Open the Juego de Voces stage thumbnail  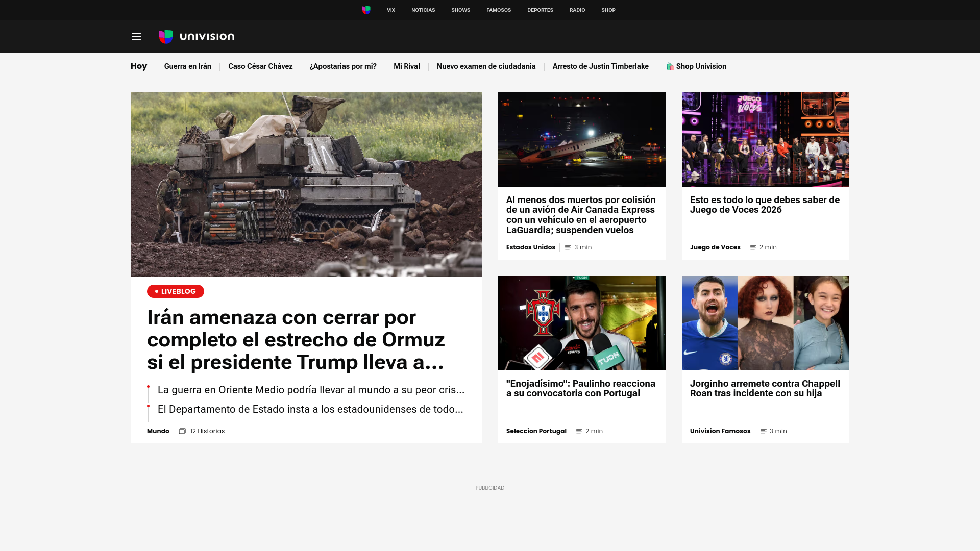(766, 139)
